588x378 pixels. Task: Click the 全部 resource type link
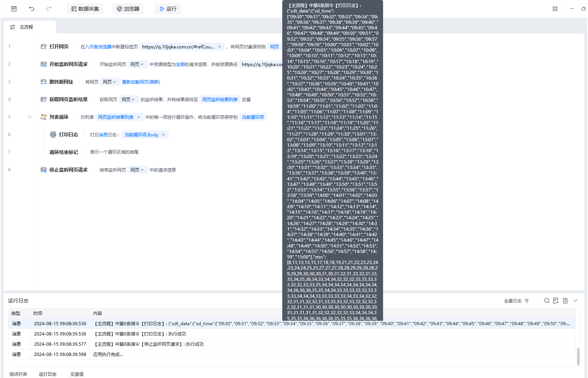180,64
